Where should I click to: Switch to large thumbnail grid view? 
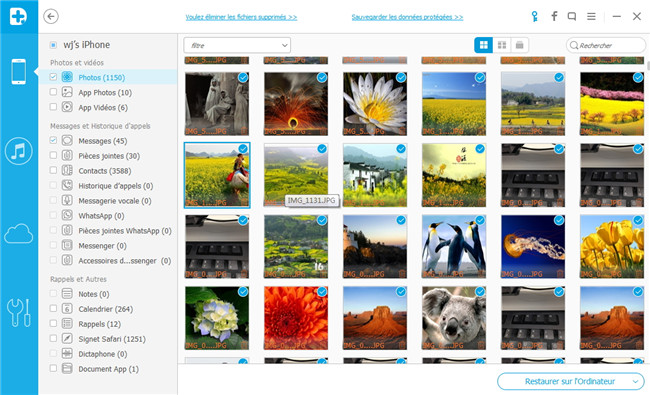[x=483, y=45]
